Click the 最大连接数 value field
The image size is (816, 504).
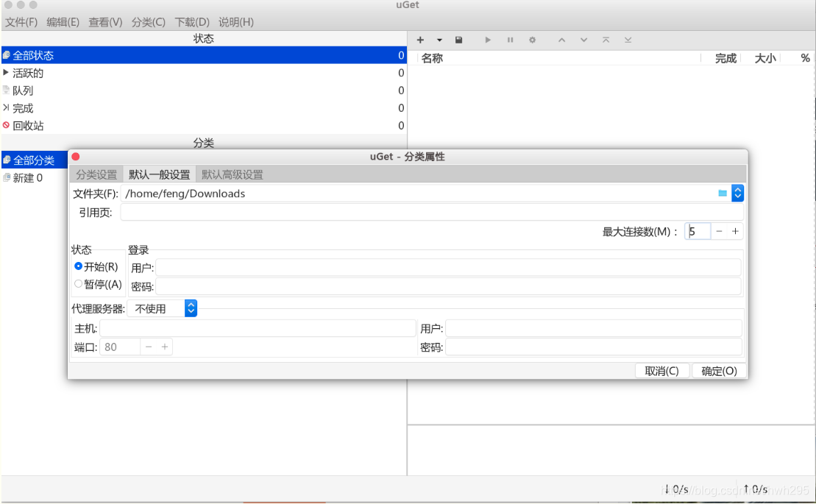click(x=698, y=232)
